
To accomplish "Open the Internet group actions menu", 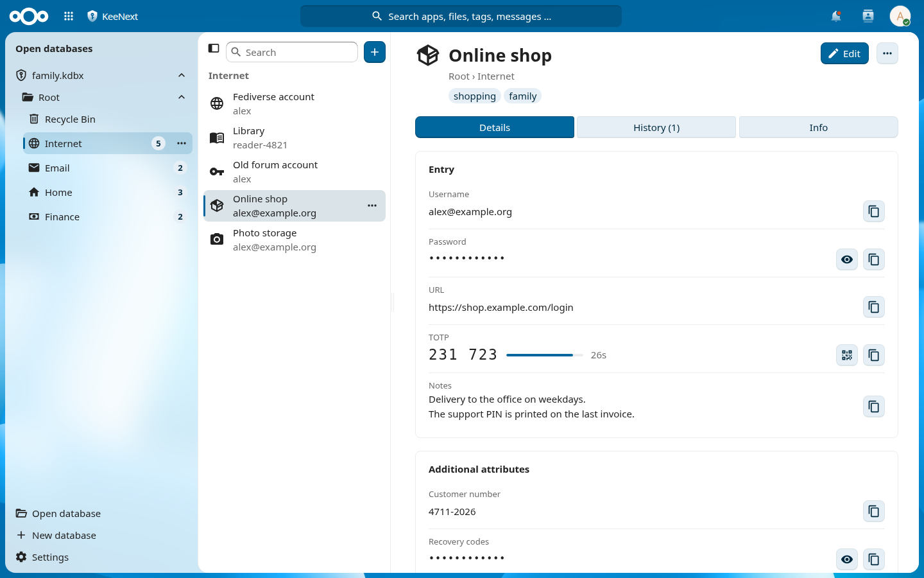I will 182,143.
